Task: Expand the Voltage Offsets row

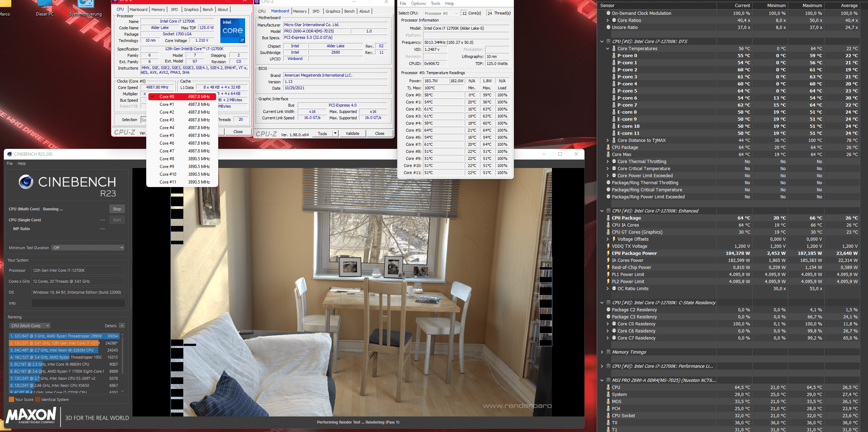Action: point(608,239)
